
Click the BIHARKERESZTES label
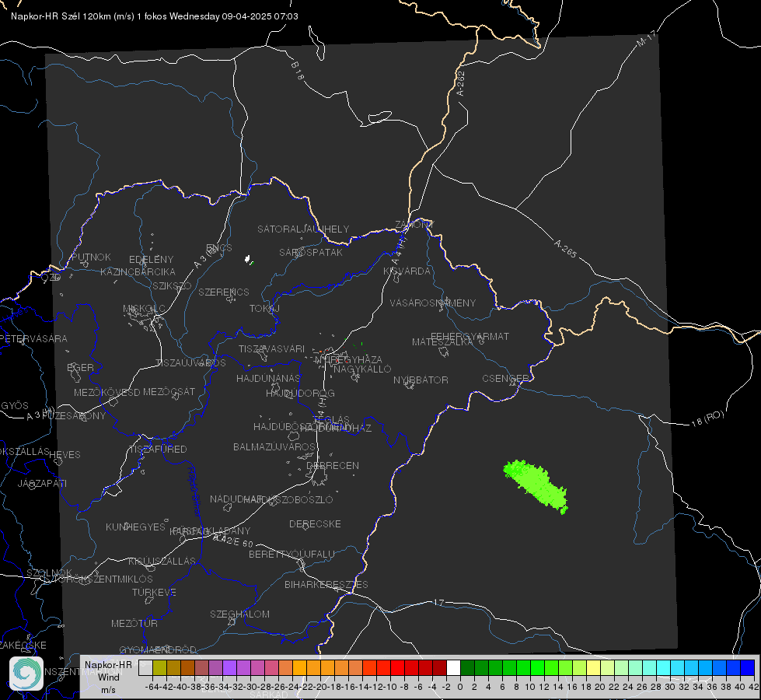[x=326, y=584]
